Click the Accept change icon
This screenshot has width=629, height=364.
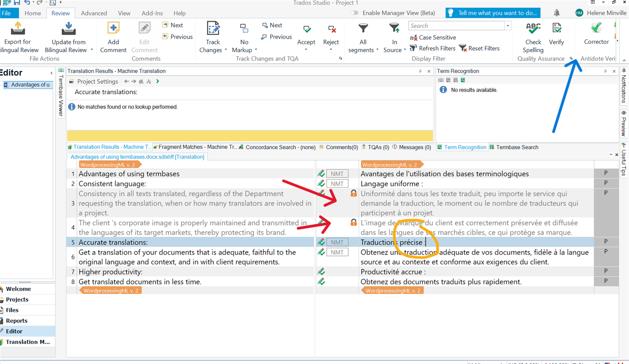click(x=307, y=29)
